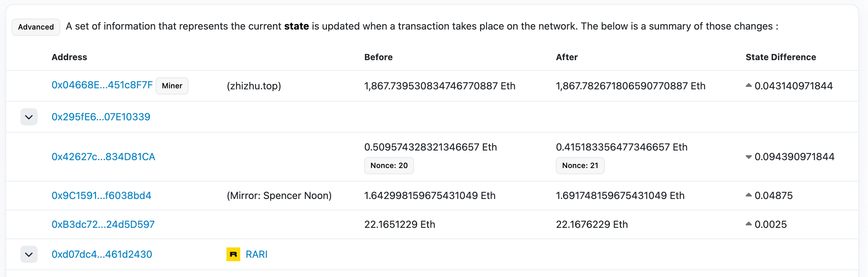
Task: Click the yellow RARI token logo icon
Action: 233,254
